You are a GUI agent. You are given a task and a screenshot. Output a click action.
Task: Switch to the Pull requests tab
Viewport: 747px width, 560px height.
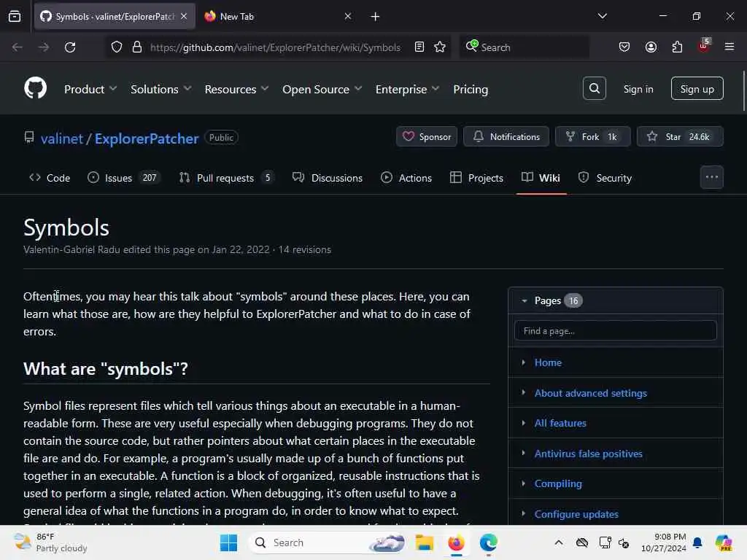coord(228,178)
